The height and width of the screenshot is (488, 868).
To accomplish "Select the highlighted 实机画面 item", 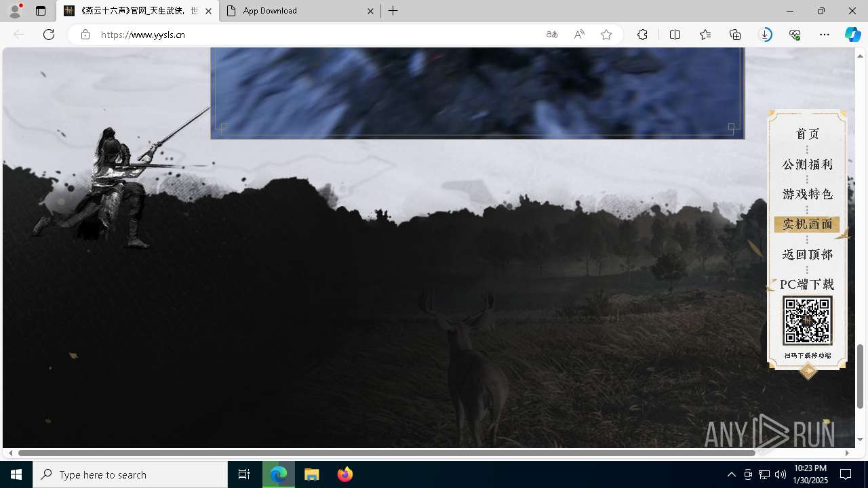I will tap(807, 224).
